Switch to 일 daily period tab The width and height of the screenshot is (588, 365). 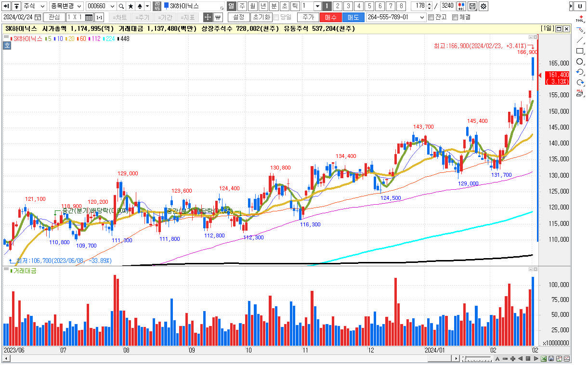coord(231,6)
